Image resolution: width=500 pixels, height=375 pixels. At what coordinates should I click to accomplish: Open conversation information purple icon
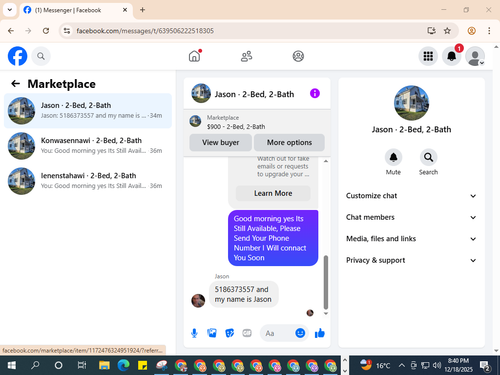(x=315, y=93)
